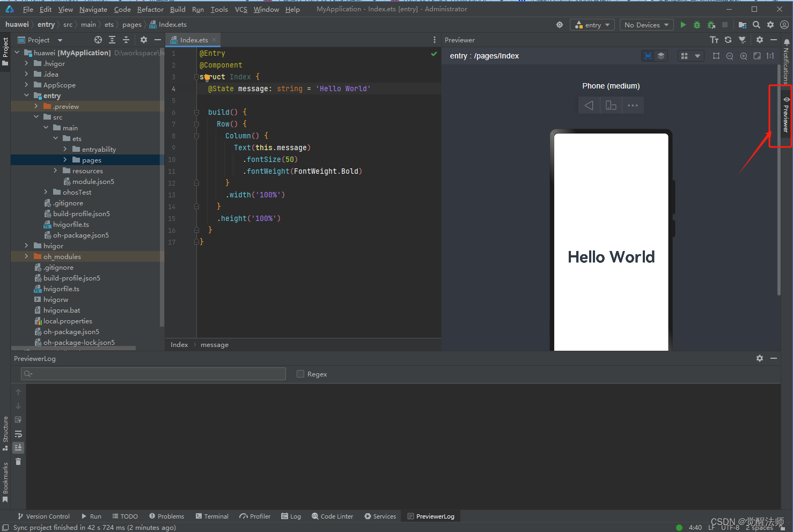This screenshot has height=532, width=793.
Task: Enable the Regex checkbox
Action: [x=300, y=374]
